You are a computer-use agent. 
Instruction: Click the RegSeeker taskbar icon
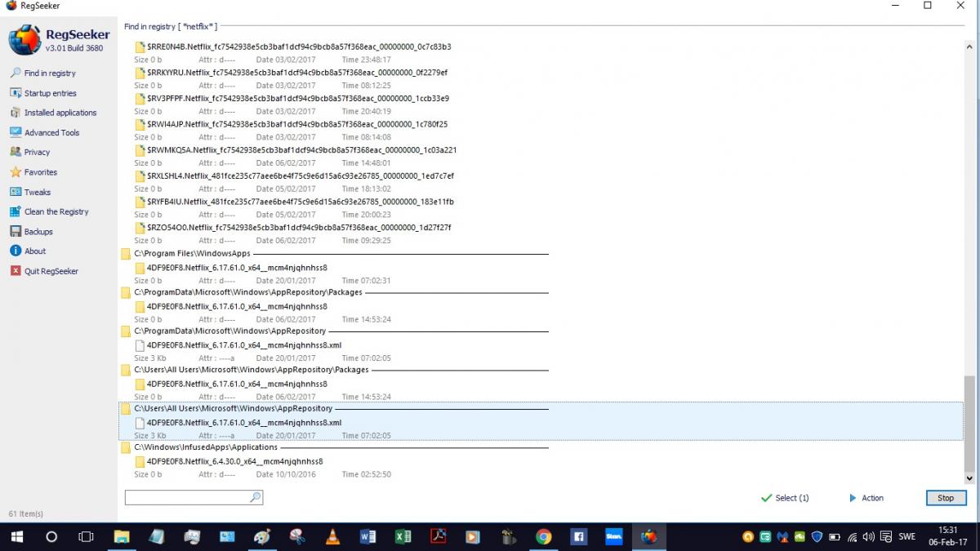tap(649, 537)
